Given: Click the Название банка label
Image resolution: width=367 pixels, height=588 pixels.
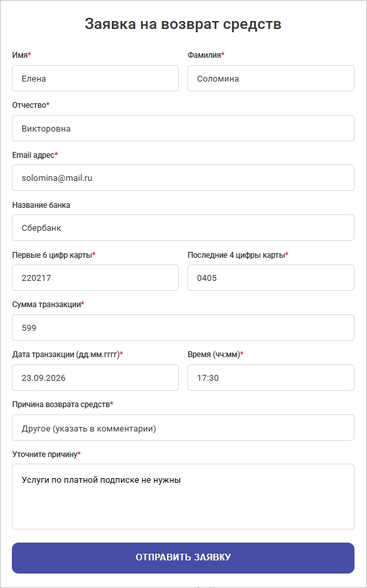Looking at the screenshot, I should [x=41, y=205].
